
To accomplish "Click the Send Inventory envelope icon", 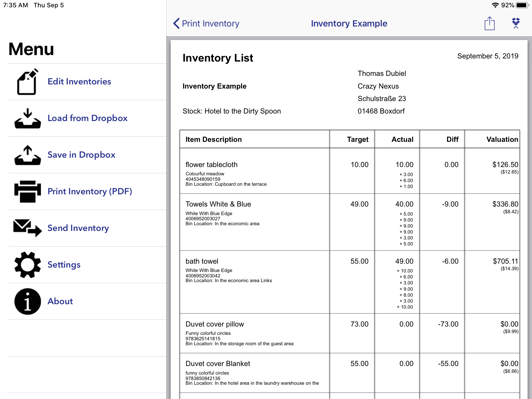I will click(27, 228).
